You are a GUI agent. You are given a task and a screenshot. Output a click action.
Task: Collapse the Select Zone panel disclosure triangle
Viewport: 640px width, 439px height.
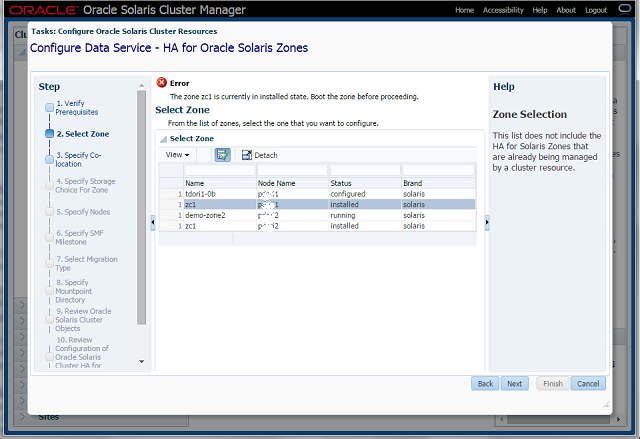[x=163, y=139]
